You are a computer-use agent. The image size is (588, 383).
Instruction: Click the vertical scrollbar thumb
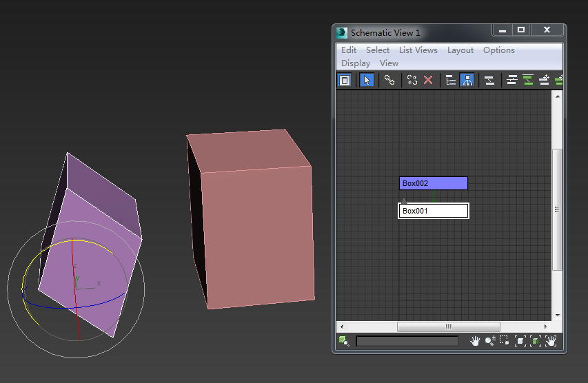pyautogui.click(x=557, y=209)
